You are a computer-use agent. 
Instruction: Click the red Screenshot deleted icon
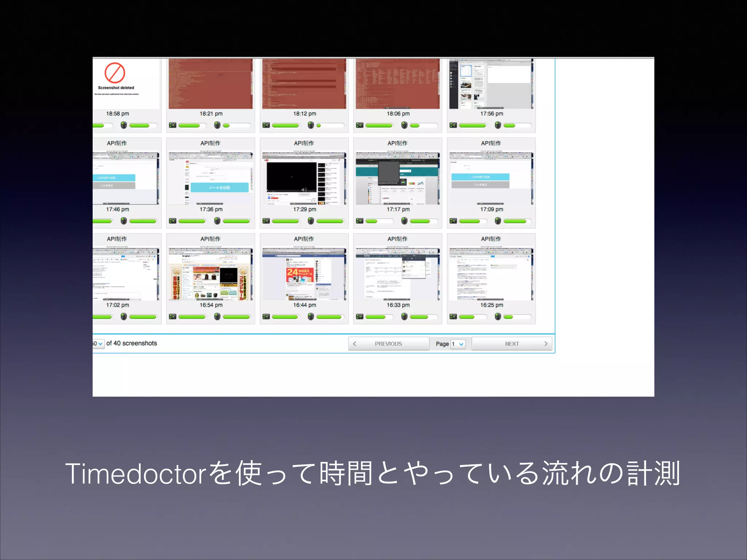pos(115,73)
